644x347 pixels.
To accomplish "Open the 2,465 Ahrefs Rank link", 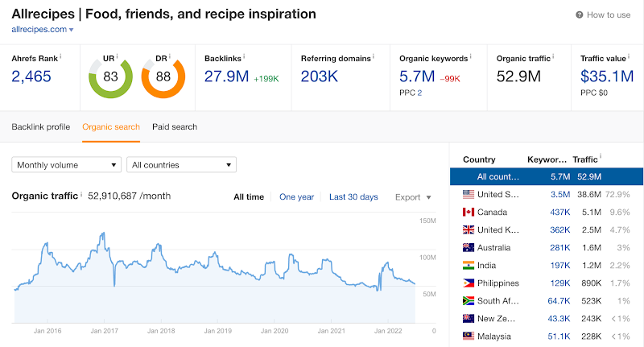I will [x=31, y=76].
